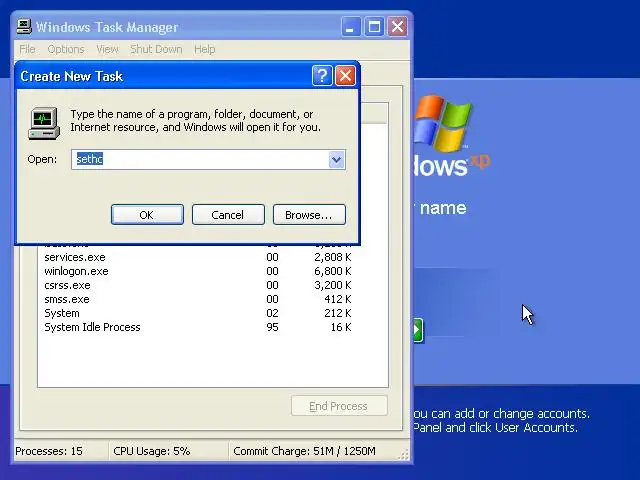The height and width of the screenshot is (480, 640).
Task: Click the resize grip of Task Manager
Action: 403,455
